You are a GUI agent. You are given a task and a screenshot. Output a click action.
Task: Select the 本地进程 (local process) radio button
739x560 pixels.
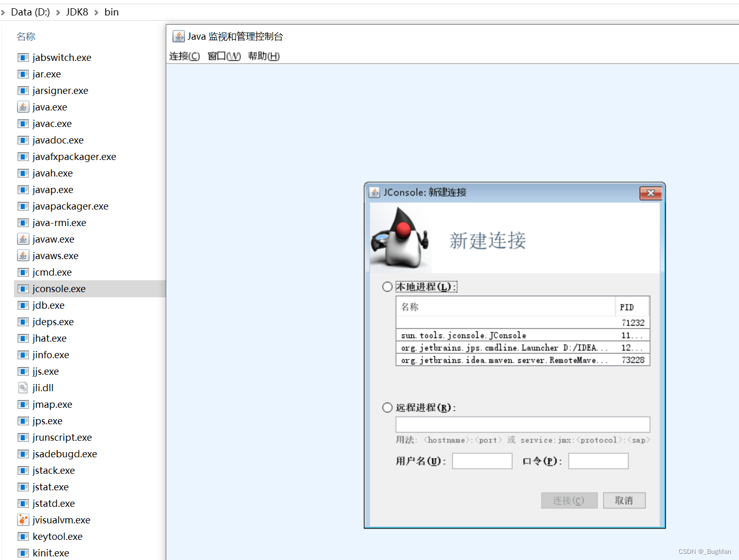387,286
